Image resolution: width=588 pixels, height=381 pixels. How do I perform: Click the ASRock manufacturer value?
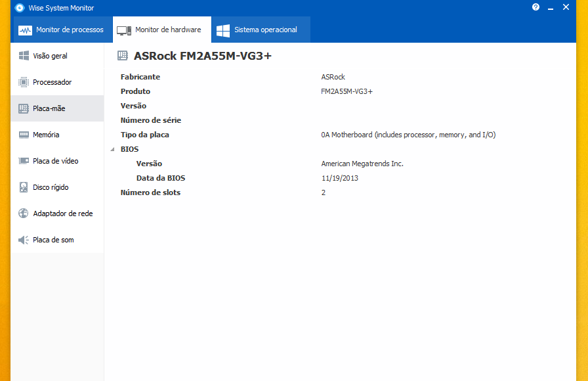[x=333, y=77]
